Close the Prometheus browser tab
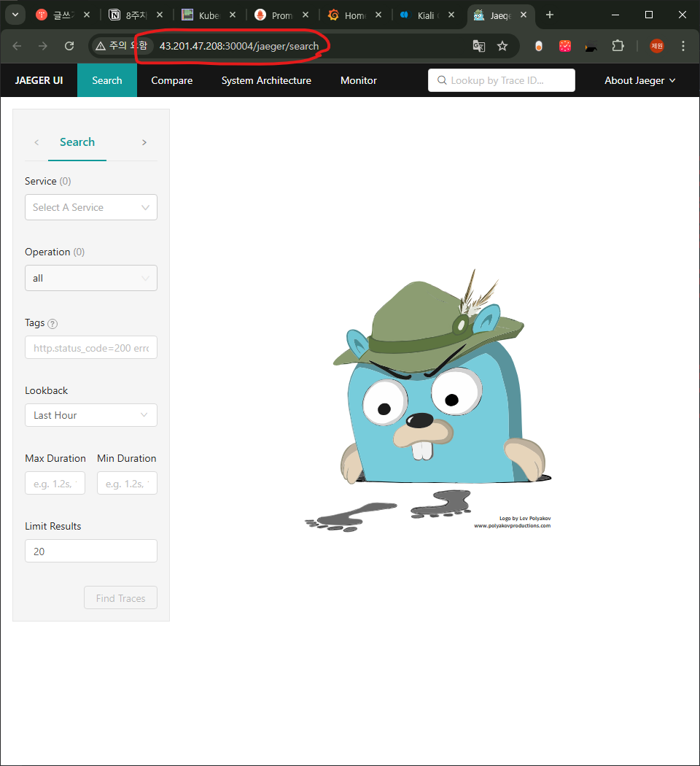 coord(306,15)
